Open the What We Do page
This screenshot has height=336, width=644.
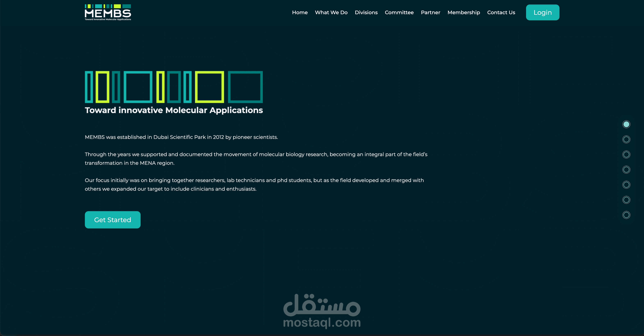331,13
